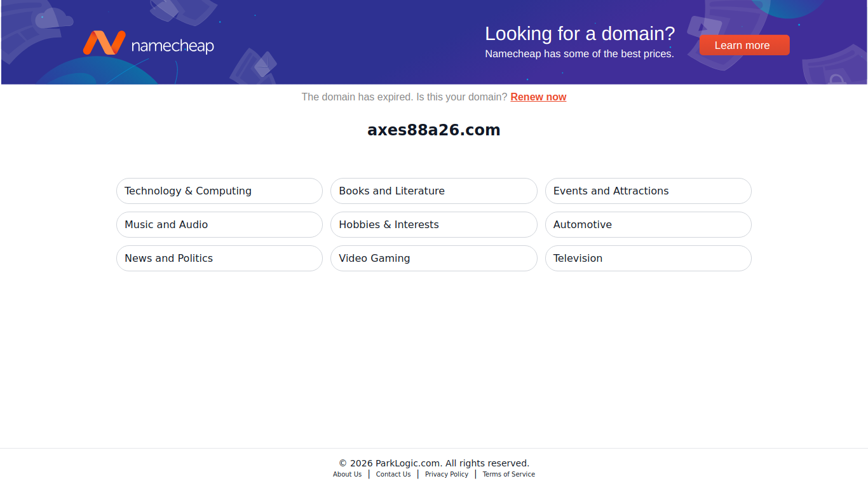Click the Learn more button
Screen dimensions: 868x488
[744, 45]
